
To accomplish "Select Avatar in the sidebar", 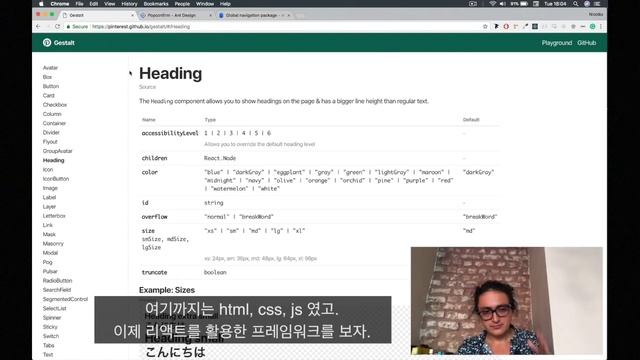I will [50, 68].
